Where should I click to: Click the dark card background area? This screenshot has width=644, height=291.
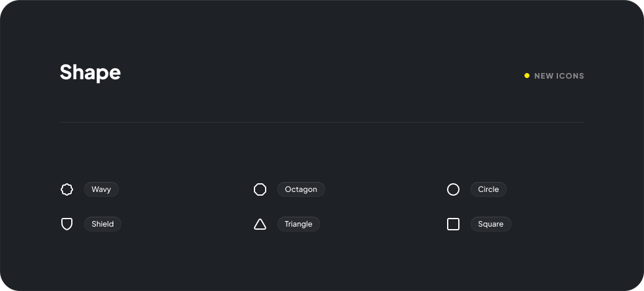point(322,260)
